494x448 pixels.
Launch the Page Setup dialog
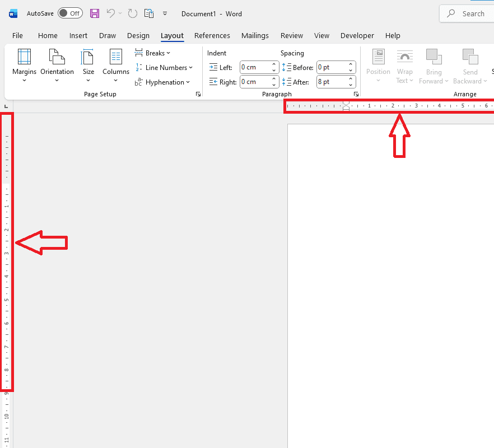pos(198,95)
